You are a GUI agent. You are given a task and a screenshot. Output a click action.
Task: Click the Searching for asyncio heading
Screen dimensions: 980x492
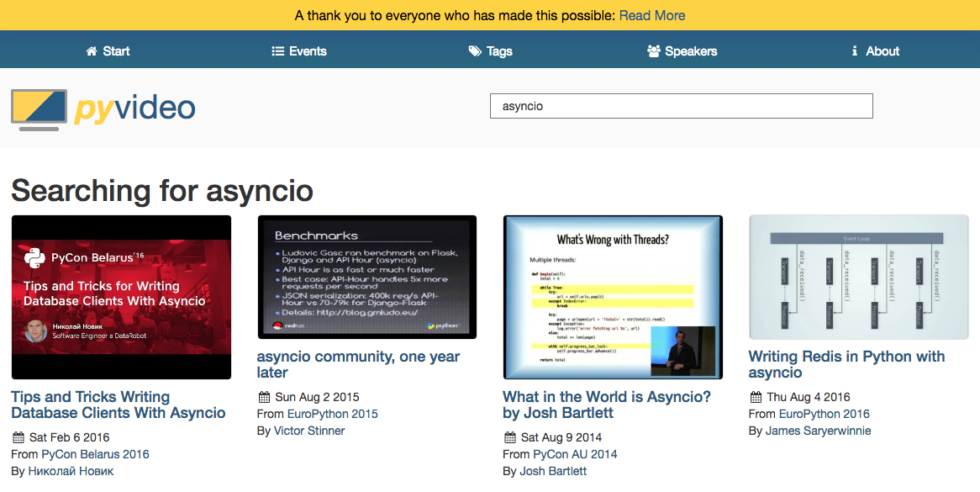click(162, 191)
